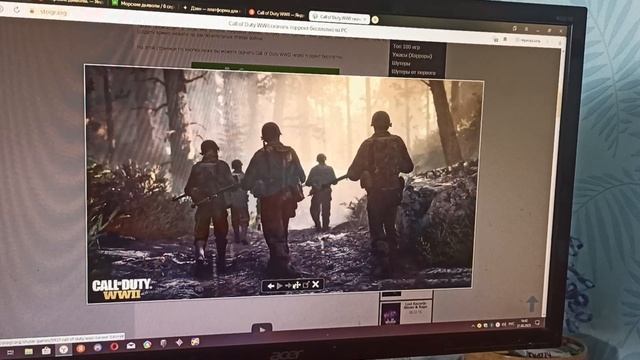Open the notification center icon in the taskbar

pos(537,323)
